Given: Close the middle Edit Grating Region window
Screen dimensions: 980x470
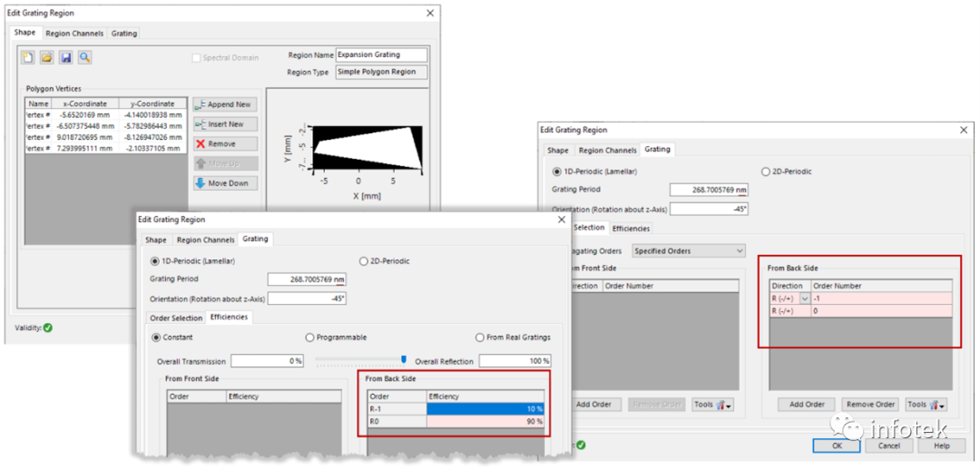Looking at the screenshot, I should pyautogui.click(x=562, y=220).
